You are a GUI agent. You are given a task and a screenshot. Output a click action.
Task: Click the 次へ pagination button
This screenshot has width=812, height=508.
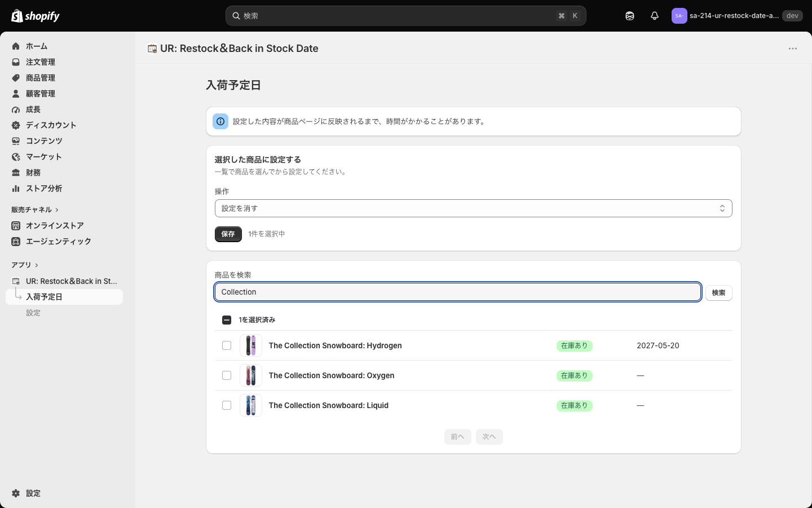[x=489, y=437]
